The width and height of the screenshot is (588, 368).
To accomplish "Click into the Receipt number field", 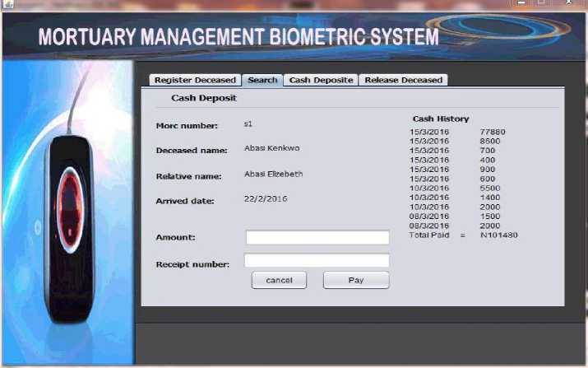I will [317, 261].
